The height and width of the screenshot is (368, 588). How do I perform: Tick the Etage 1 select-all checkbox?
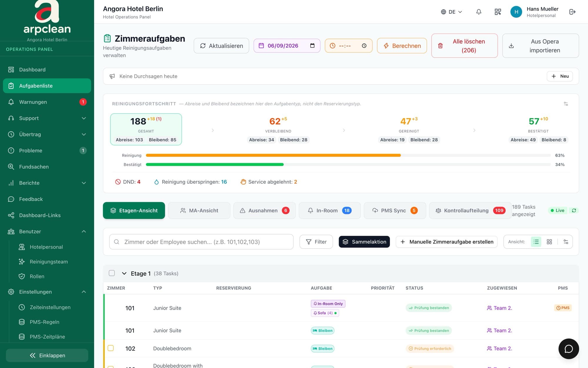click(112, 273)
